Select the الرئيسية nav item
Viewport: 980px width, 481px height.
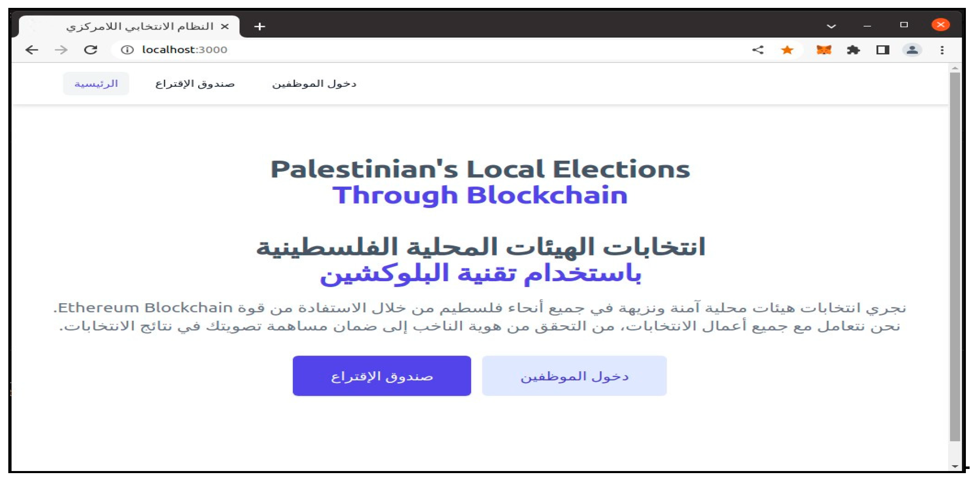click(x=96, y=84)
